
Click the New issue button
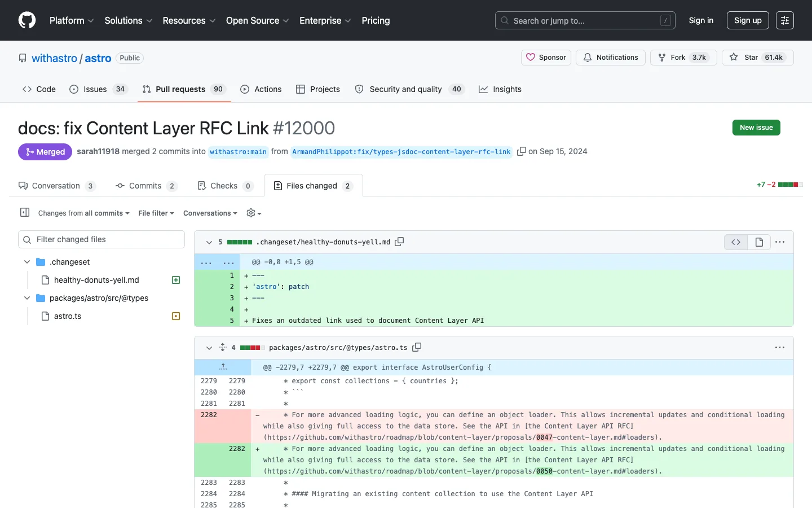tap(756, 128)
